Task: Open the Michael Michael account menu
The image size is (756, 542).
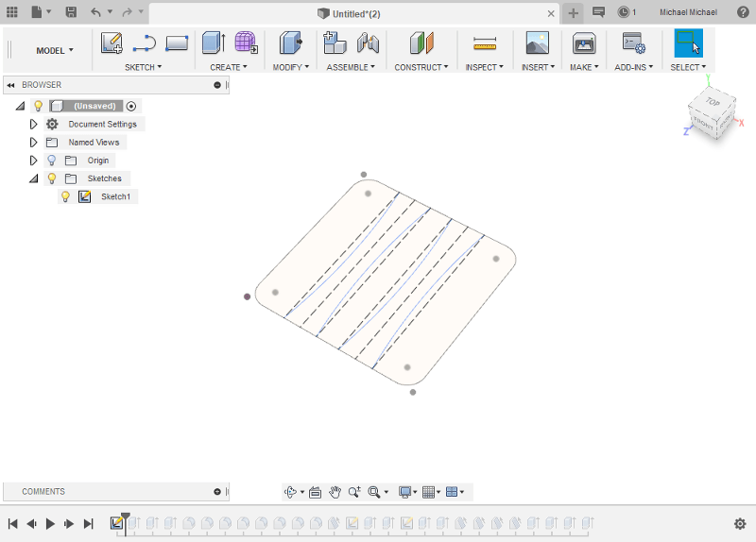Action: [x=688, y=12]
